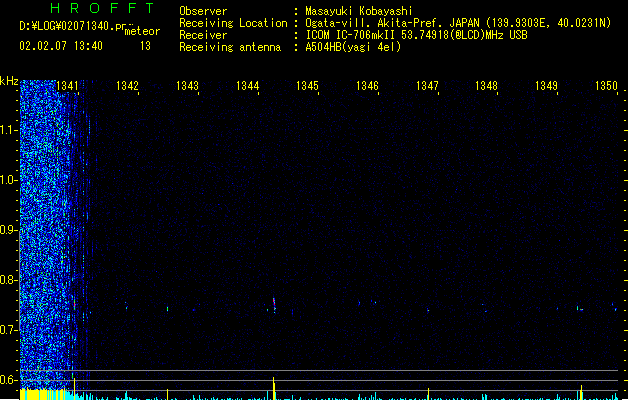
Task: Click the 1350 time axis label
Action: click(606, 86)
